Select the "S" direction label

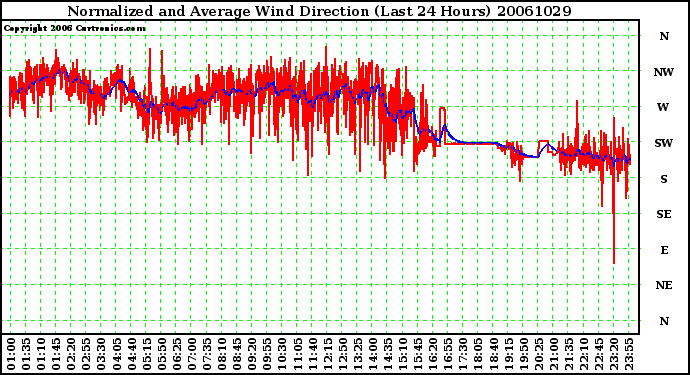(x=664, y=179)
